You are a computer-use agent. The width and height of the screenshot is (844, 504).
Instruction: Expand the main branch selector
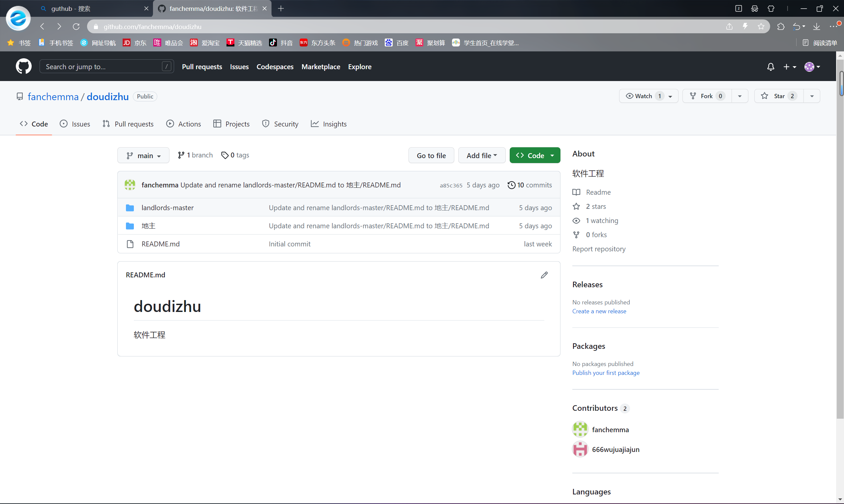pyautogui.click(x=143, y=155)
